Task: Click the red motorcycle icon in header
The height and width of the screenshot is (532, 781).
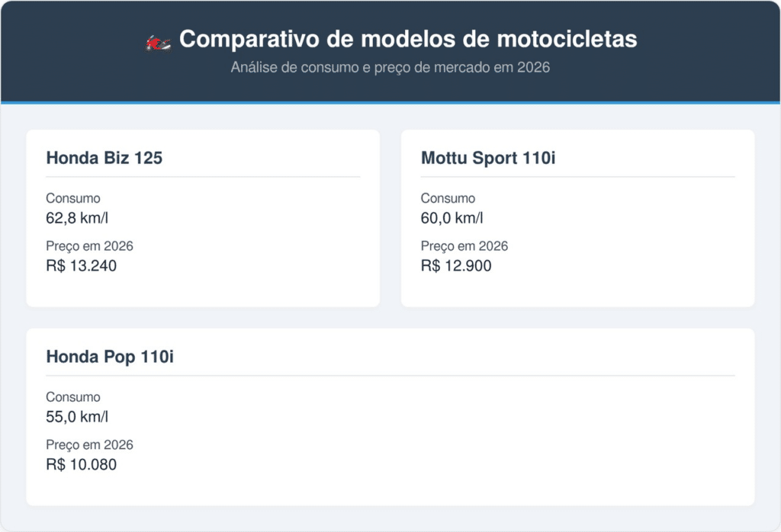Action: click(158, 43)
